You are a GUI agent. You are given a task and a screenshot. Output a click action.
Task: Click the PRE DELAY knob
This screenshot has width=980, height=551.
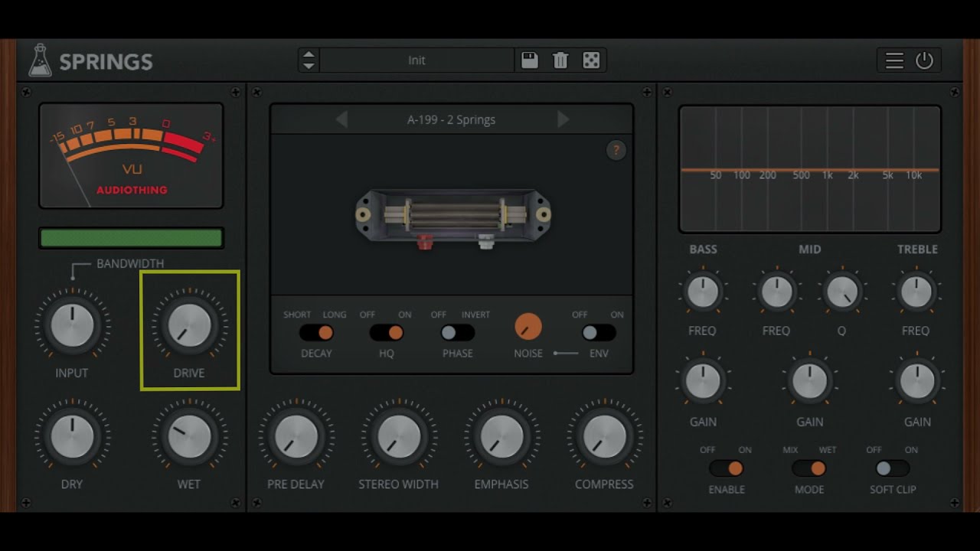tap(296, 436)
